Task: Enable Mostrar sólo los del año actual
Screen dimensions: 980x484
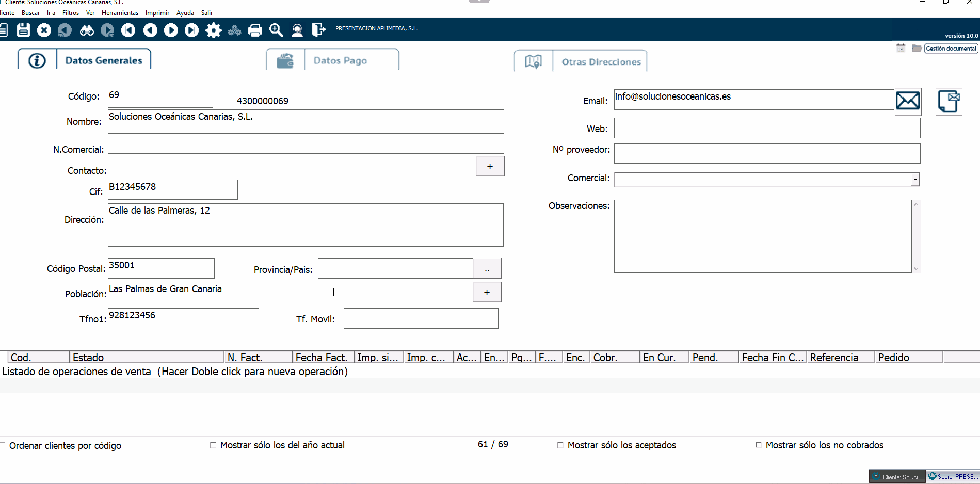Action: coord(213,445)
